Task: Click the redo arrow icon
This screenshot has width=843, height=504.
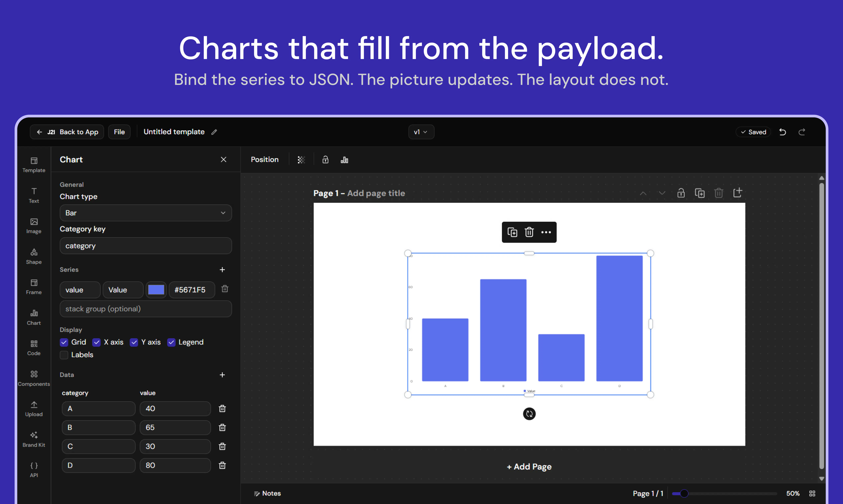Action: point(802,132)
